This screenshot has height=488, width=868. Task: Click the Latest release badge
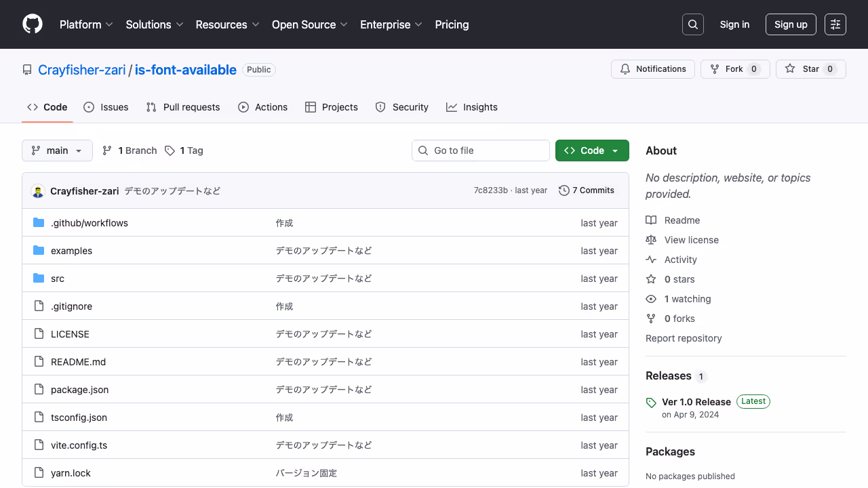point(753,401)
